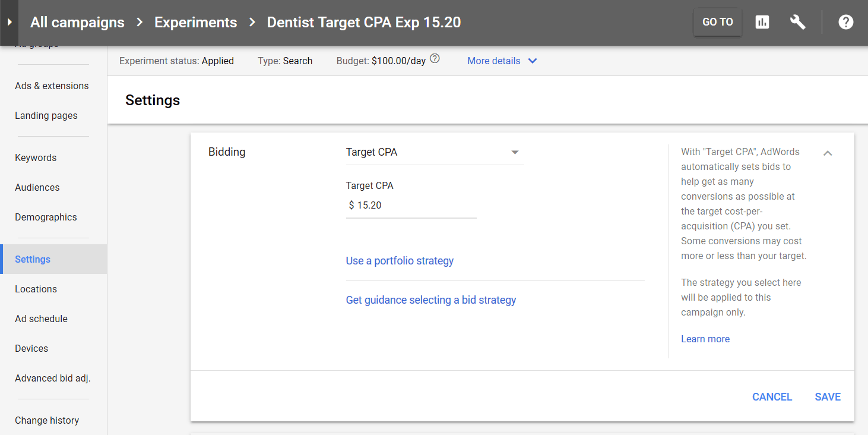
Task: Expand More details dropdown
Action: 502,61
